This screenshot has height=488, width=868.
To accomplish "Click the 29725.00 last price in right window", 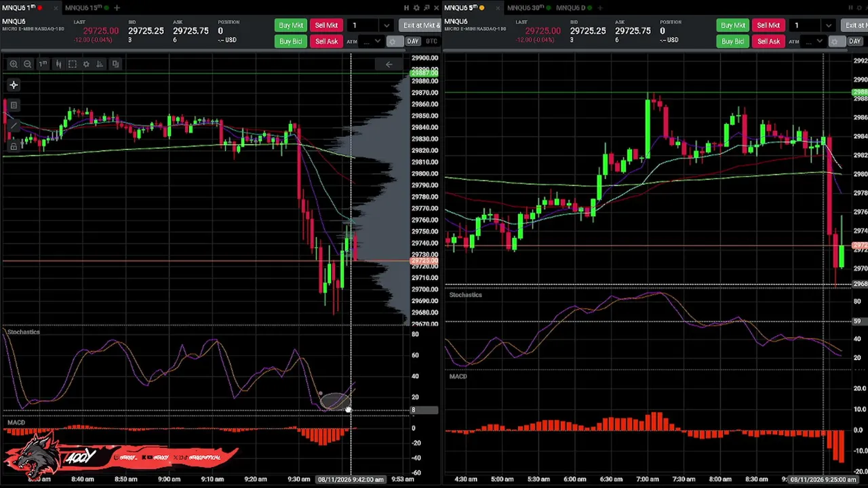I will point(542,31).
